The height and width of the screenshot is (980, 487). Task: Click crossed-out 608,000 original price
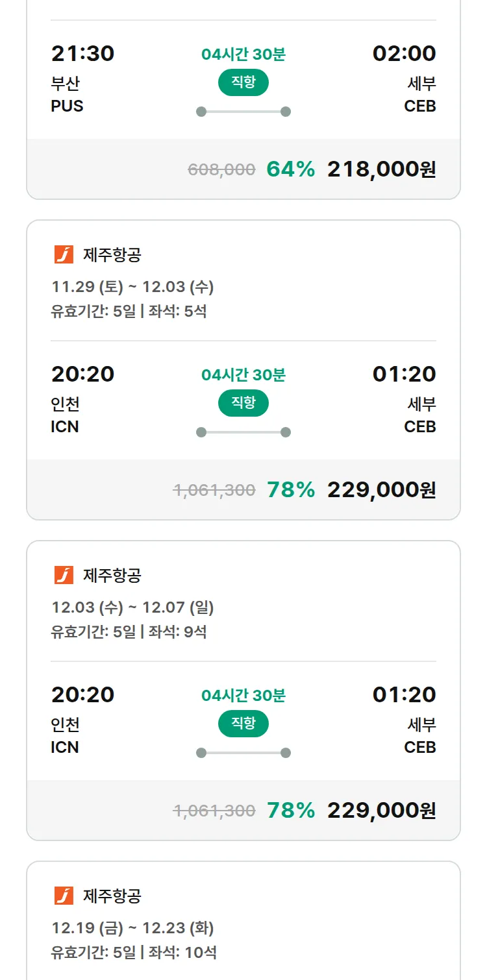point(221,170)
